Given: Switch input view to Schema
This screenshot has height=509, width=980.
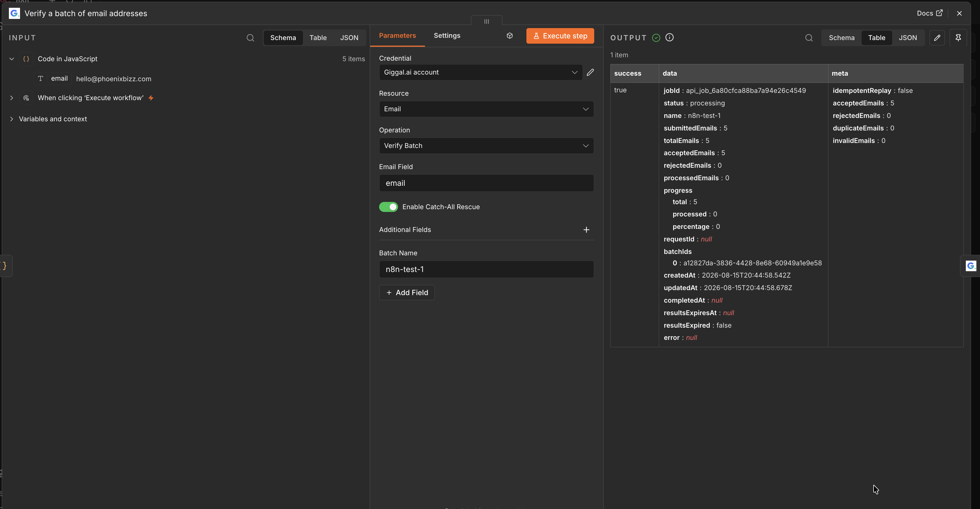Looking at the screenshot, I should click(283, 38).
